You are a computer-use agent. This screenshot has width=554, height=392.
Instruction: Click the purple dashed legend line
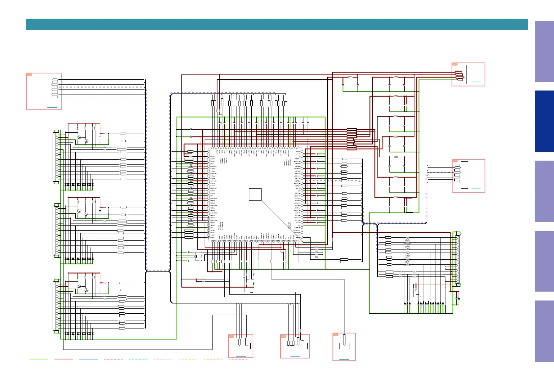click(x=163, y=359)
